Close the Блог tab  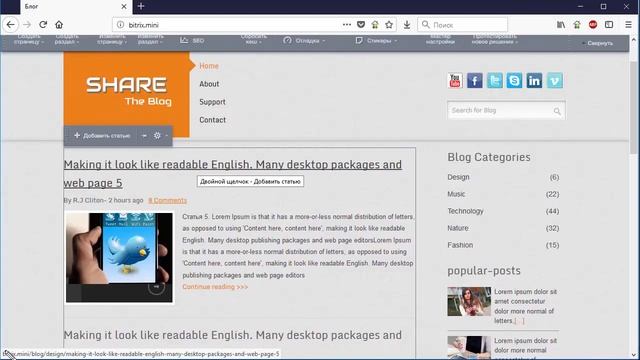pos(124,7)
